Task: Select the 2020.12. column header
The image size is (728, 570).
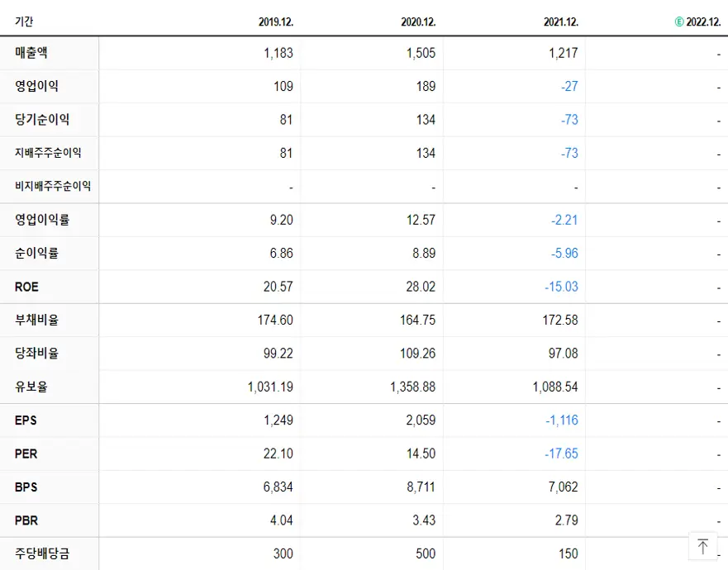Action: (418, 21)
